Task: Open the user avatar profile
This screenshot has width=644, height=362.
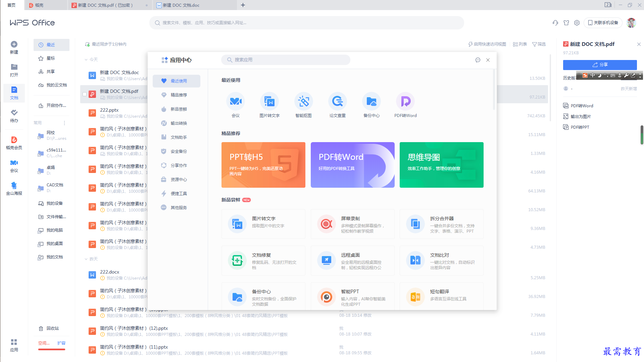Action: (631, 23)
